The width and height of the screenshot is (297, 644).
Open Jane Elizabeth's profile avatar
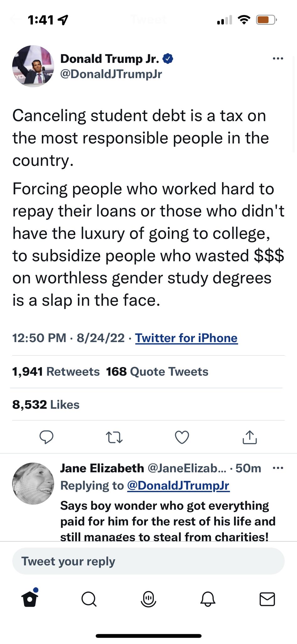pos(33,483)
